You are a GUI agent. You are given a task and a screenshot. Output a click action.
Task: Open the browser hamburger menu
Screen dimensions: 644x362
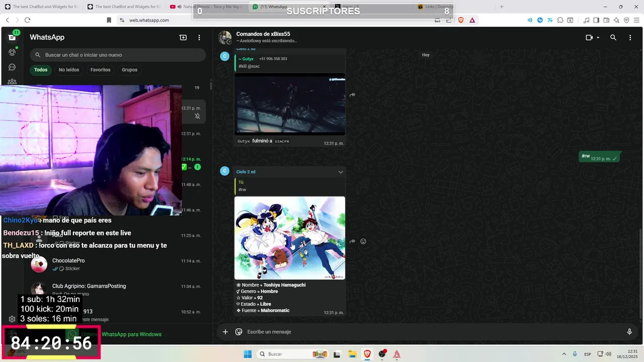tap(636, 20)
